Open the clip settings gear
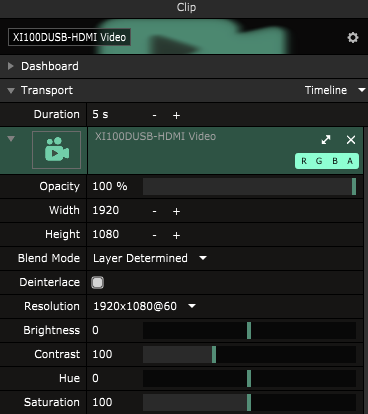The image size is (368, 414). (x=353, y=37)
